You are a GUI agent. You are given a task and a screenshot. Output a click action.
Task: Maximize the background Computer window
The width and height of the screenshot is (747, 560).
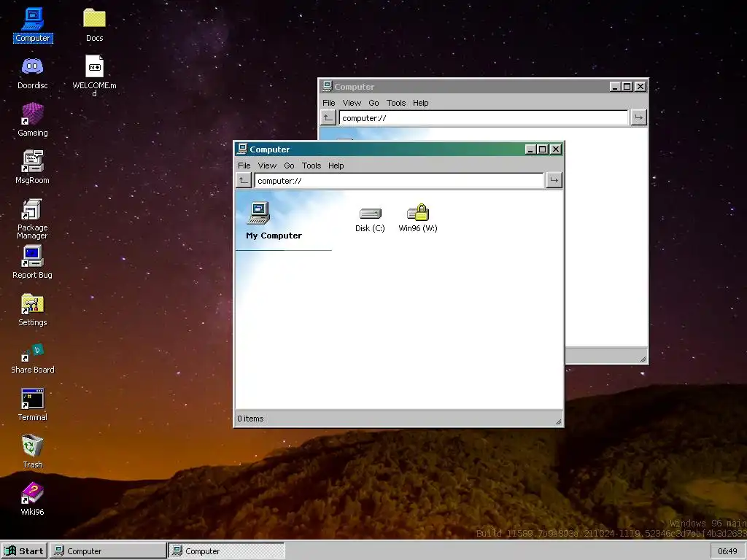[627, 87]
